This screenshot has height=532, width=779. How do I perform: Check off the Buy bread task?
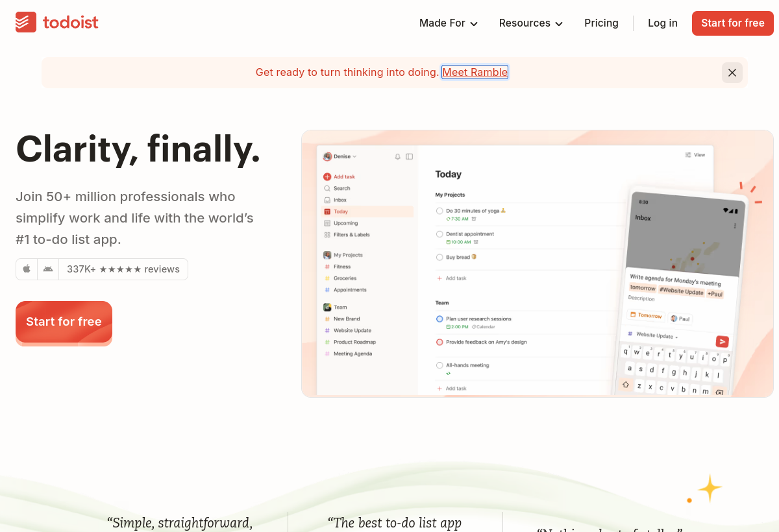pyautogui.click(x=439, y=258)
